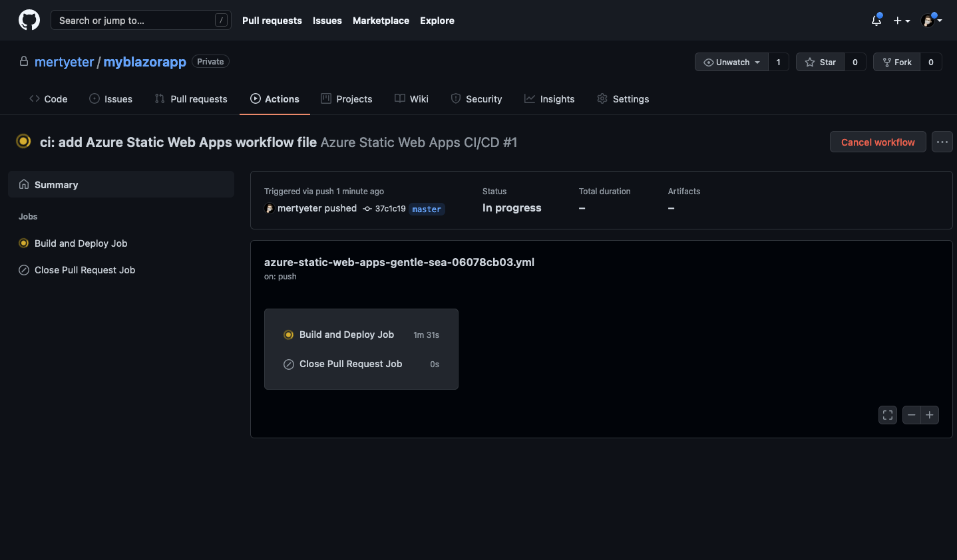The height and width of the screenshot is (560, 957).
Task: Open the plus create-new menu
Action: [902, 21]
